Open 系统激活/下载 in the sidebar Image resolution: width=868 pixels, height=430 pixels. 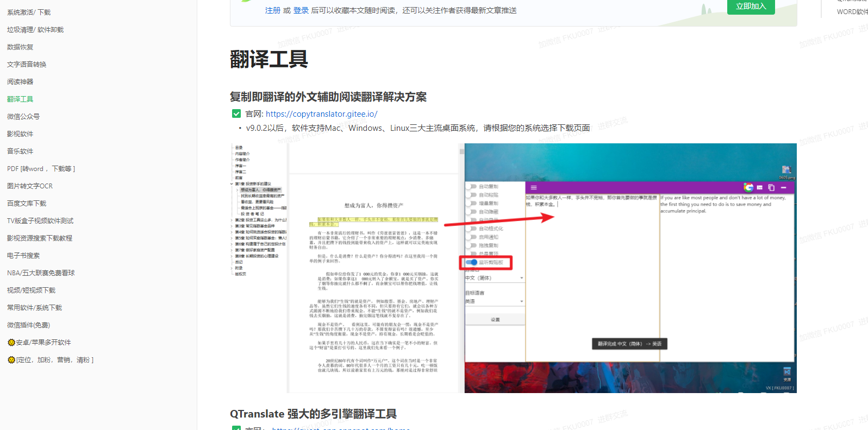(29, 12)
